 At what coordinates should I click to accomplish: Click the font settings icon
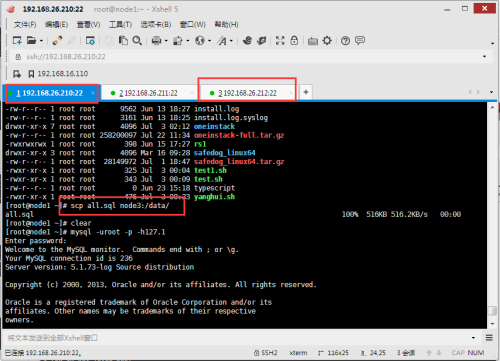(222, 41)
